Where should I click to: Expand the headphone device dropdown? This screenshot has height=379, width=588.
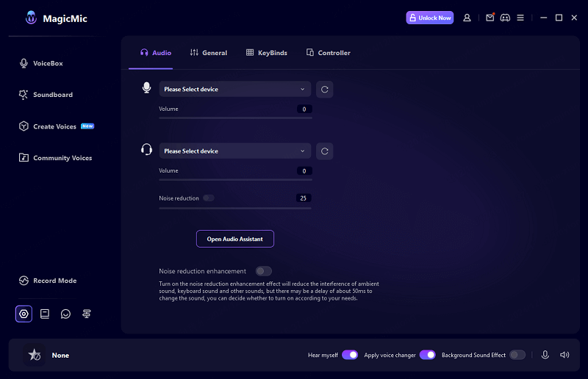tap(235, 151)
